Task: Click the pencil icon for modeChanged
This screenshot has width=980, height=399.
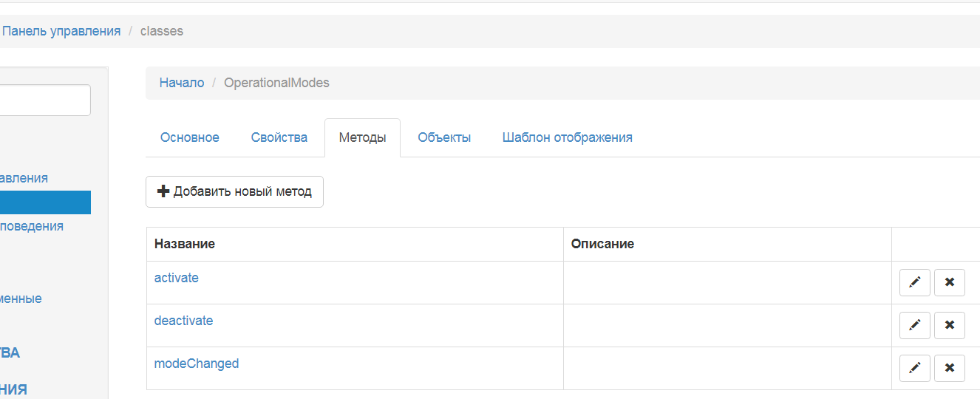Action: tap(914, 368)
